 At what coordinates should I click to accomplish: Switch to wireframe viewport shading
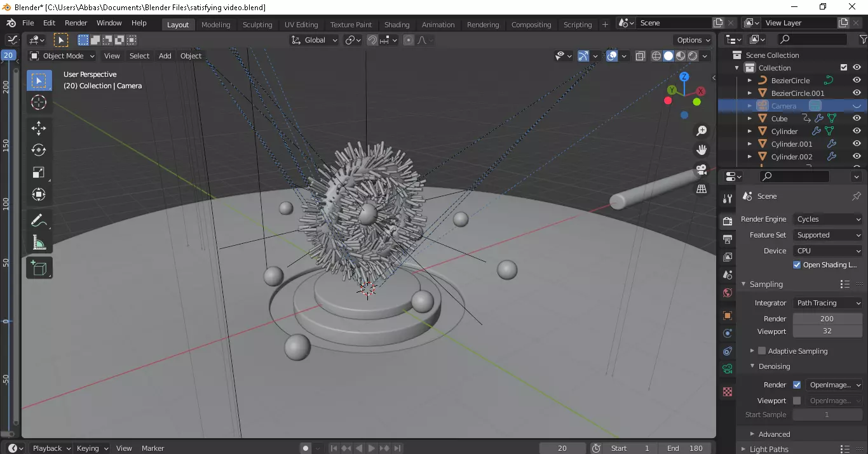tap(656, 56)
